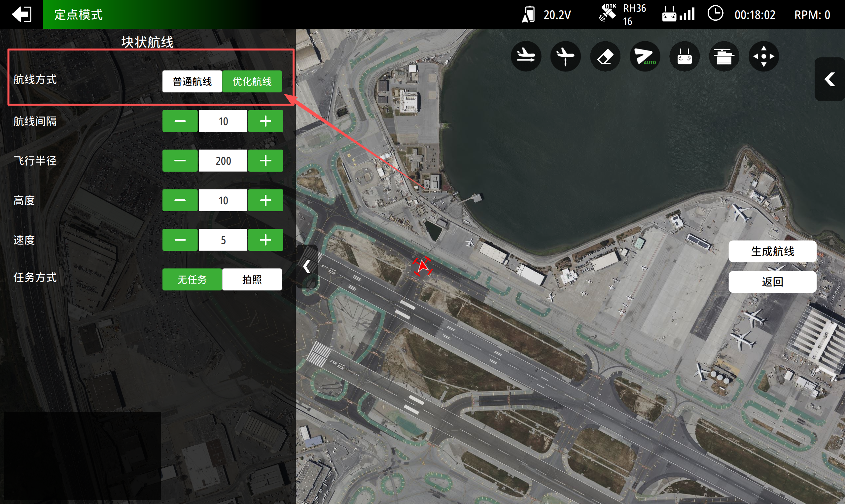Click the stacked layers toolbar icon

[724, 56]
